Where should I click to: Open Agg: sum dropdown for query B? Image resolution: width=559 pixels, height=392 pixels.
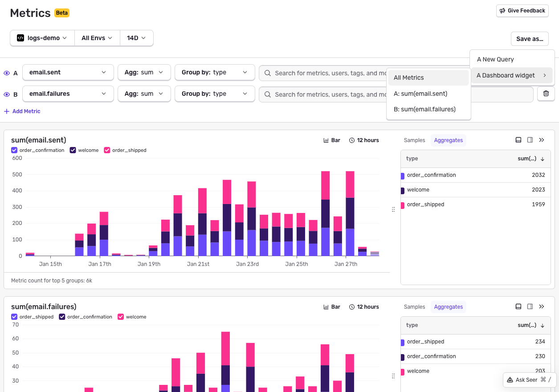(144, 94)
